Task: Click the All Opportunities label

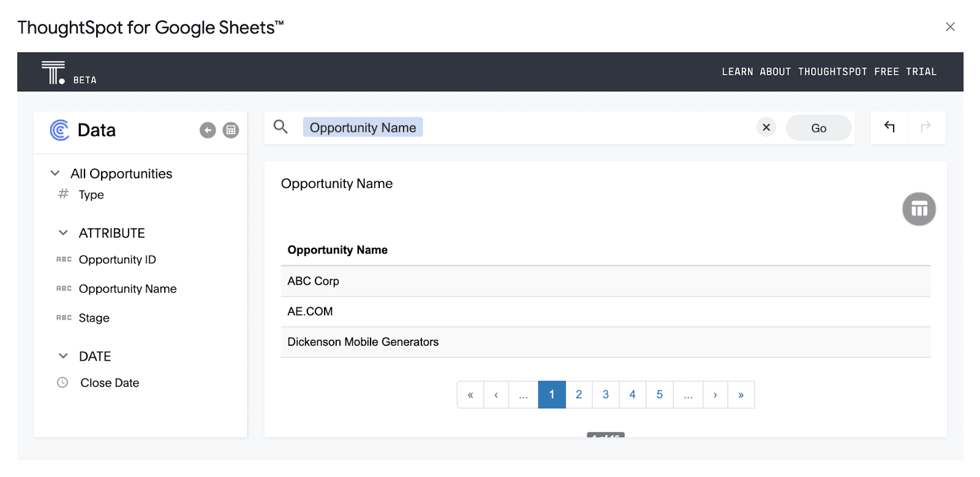Action: tap(121, 173)
